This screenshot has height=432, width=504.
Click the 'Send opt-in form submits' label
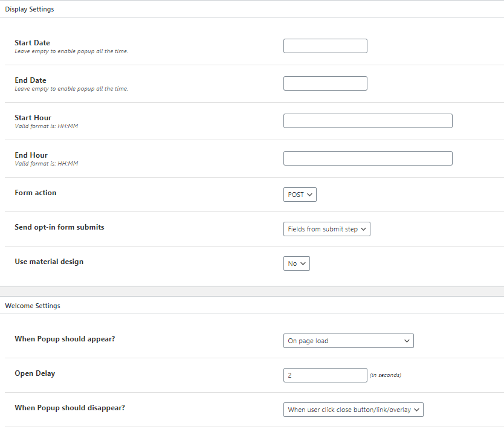pyautogui.click(x=59, y=227)
